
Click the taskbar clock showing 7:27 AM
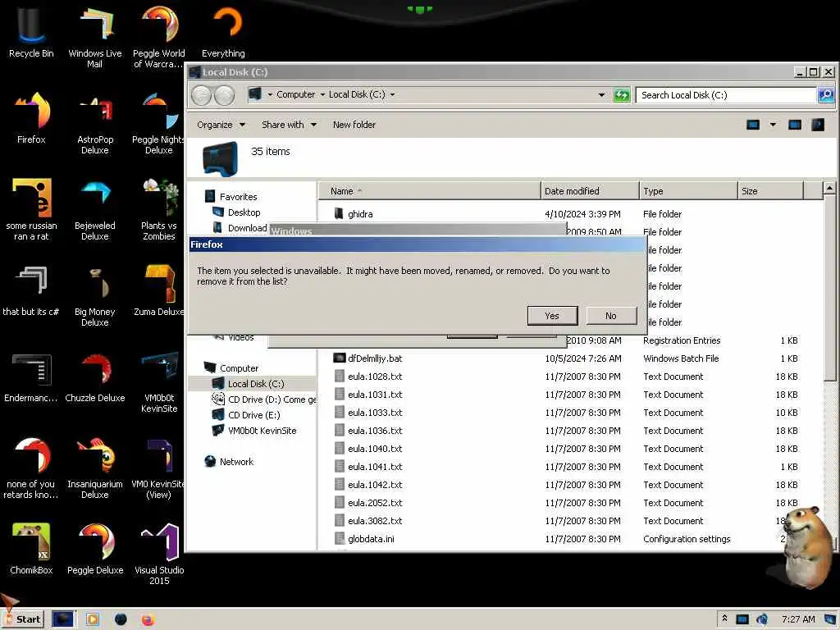[x=797, y=619]
